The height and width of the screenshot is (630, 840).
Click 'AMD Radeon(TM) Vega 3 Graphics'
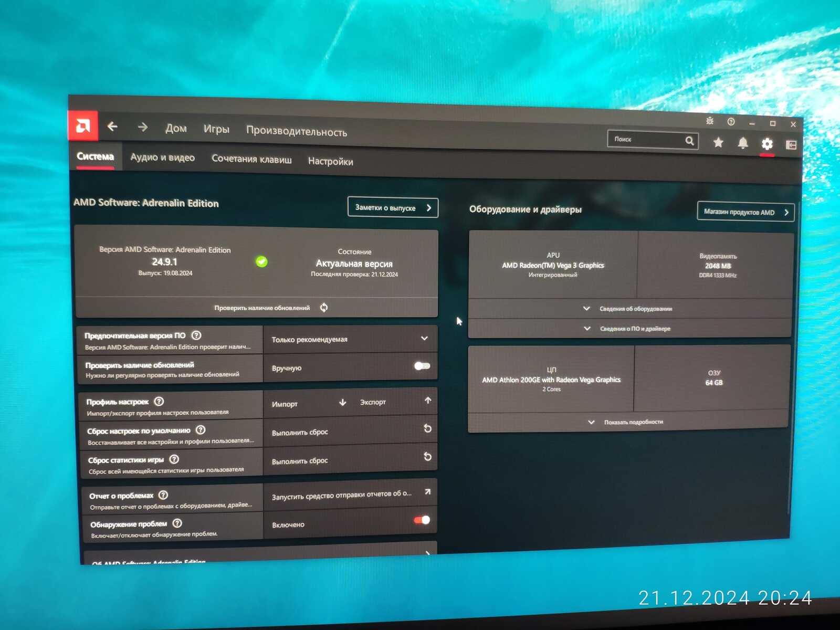[x=553, y=265]
